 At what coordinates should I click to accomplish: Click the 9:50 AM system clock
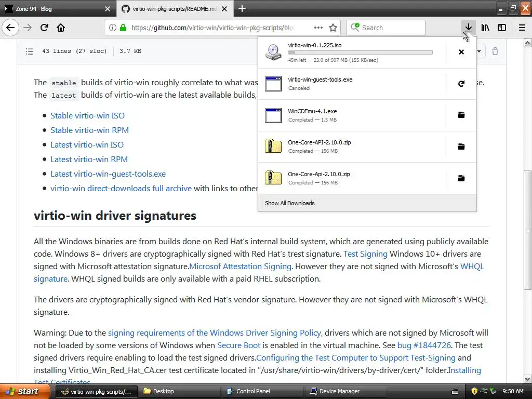pos(513,392)
